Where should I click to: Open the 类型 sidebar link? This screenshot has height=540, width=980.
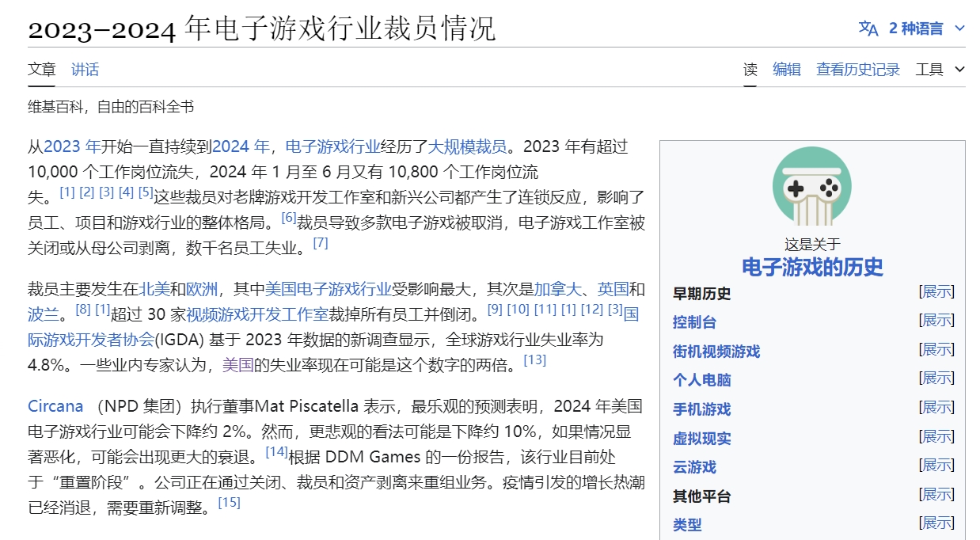tap(687, 525)
